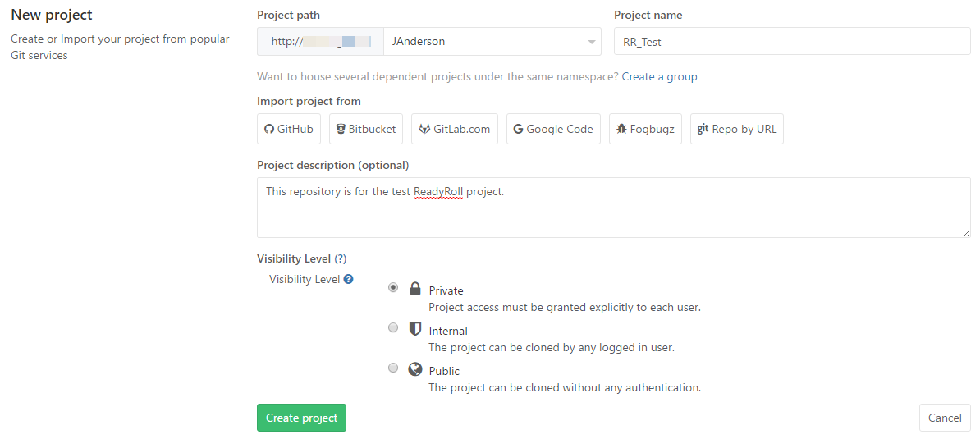Click the Fogbugz bug icon

621,129
